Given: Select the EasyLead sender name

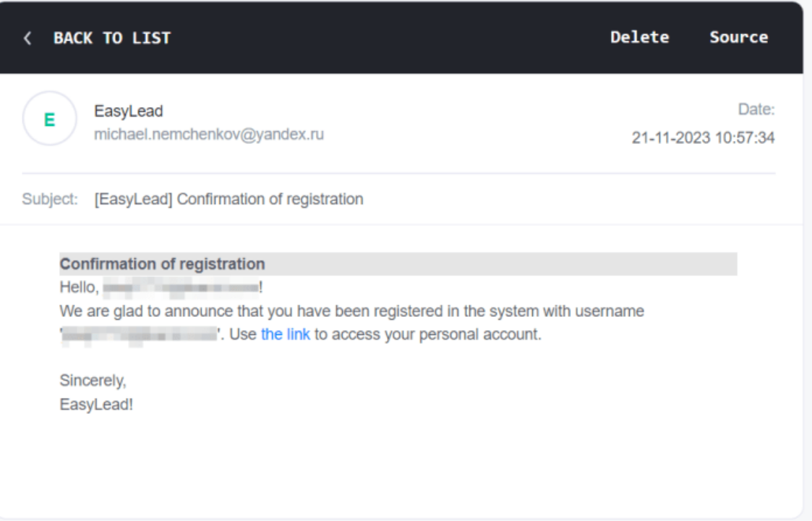Looking at the screenshot, I should (129, 111).
